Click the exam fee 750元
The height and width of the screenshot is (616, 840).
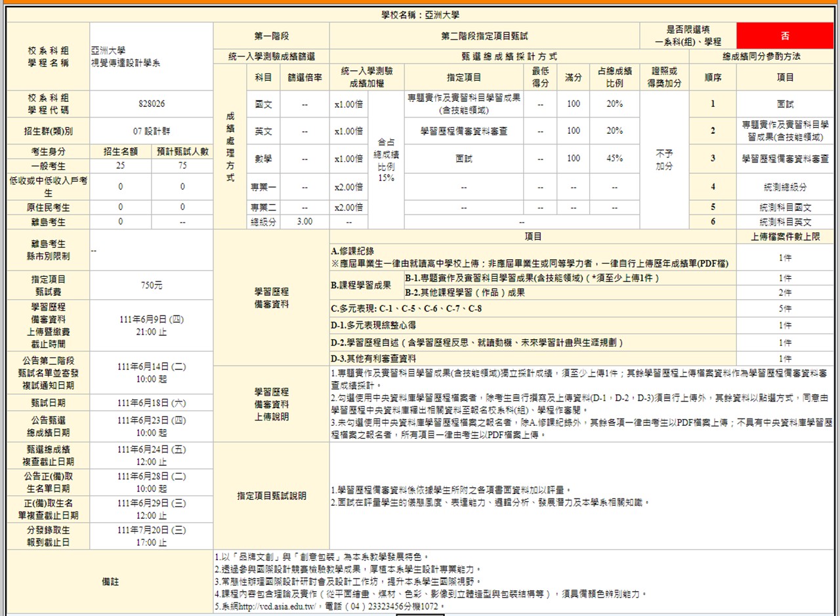pyautogui.click(x=152, y=285)
